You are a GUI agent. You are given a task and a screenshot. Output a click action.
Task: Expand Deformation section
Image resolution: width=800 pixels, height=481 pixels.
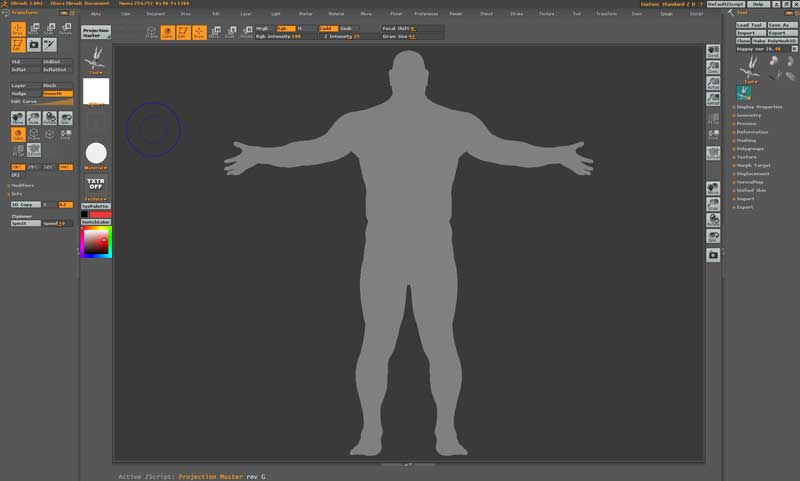pyautogui.click(x=752, y=132)
